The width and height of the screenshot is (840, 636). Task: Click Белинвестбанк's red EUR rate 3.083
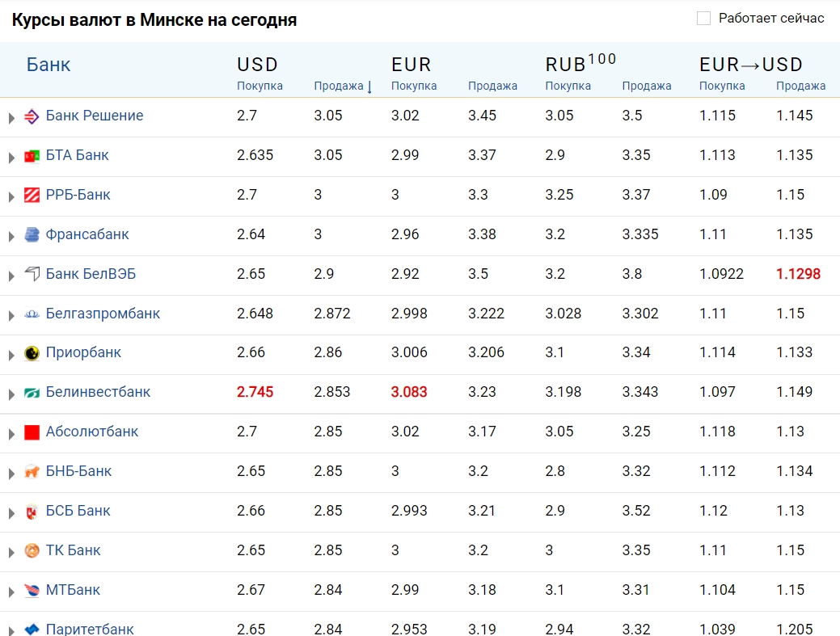tap(409, 393)
